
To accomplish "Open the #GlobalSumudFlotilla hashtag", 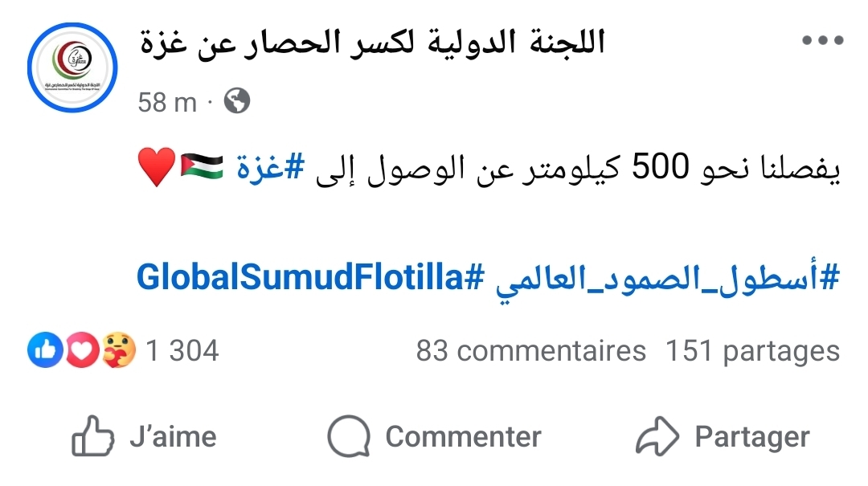I will click(x=310, y=278).
